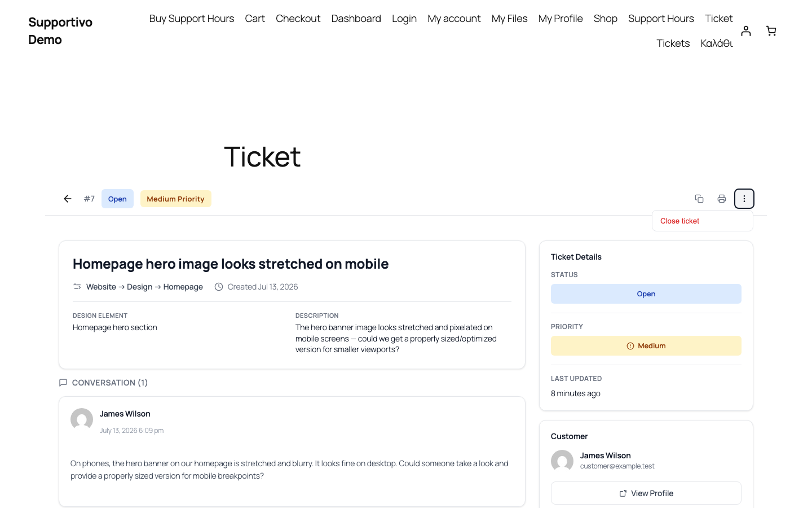Click the 8 minutes ago value
812x508 pixels.
coord(576,393)
